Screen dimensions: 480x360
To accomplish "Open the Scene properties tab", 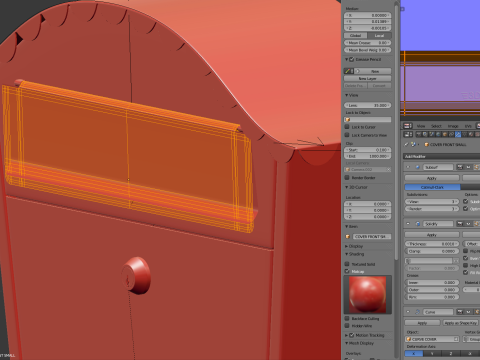I will click(x=432, y=134).
